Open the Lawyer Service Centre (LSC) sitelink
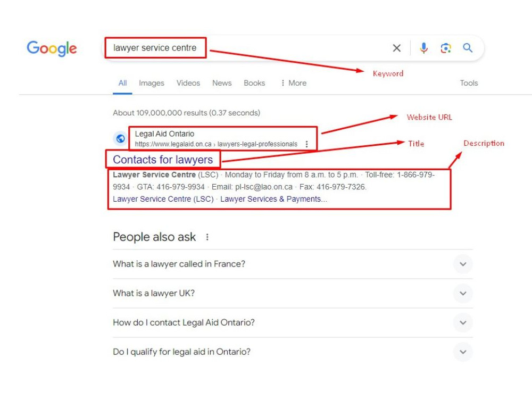Image resolution: width=532 pixels, height=399 pixels. tap(163, 199)
